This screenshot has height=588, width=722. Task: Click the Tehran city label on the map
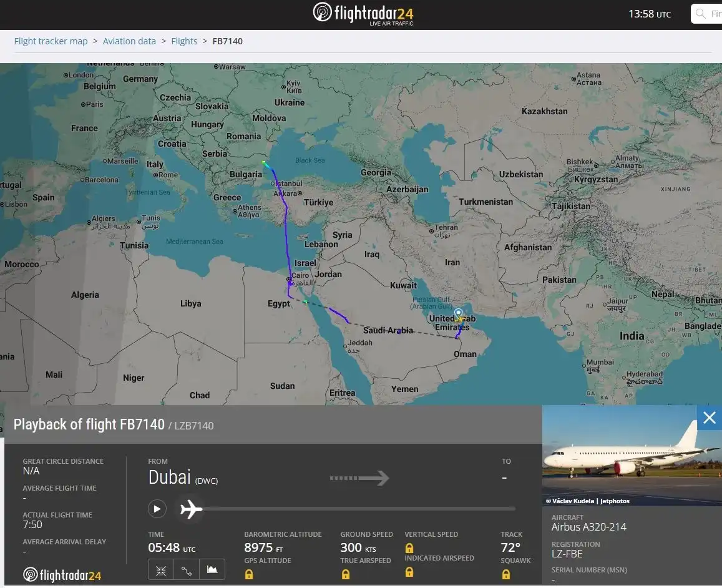point(446,227)
